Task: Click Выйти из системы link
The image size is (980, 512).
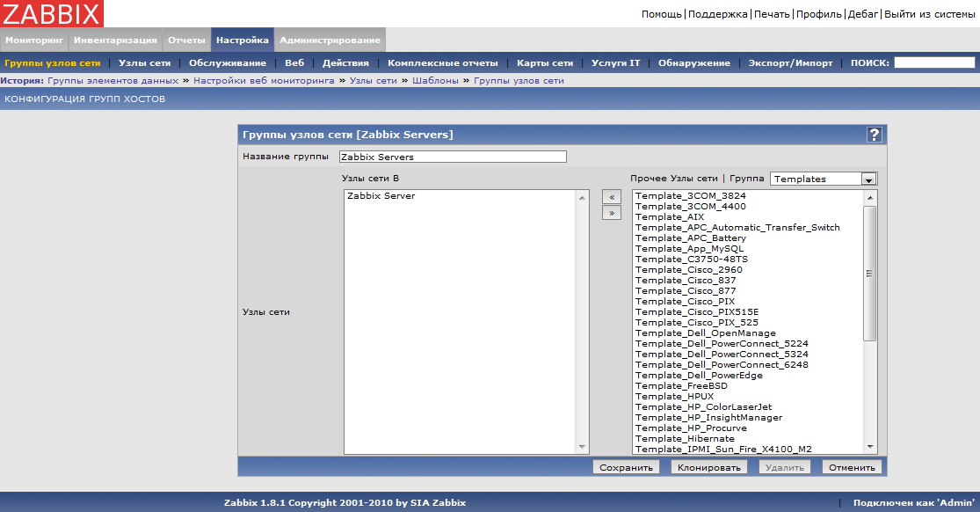Action: (x=930, y=14)
